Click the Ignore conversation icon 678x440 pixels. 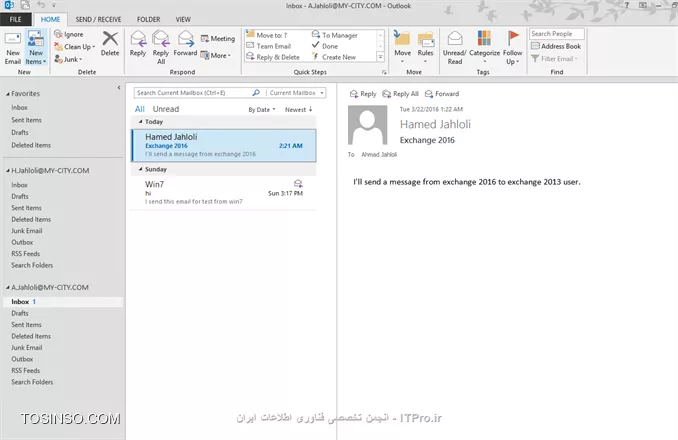coord(58,34)
